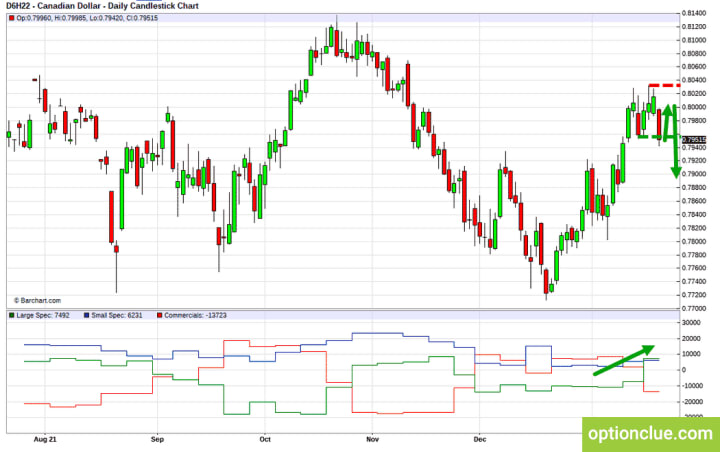720x452 pixels.
Task: Click the 0.81000 price axis label
Action: coord(694,40)
